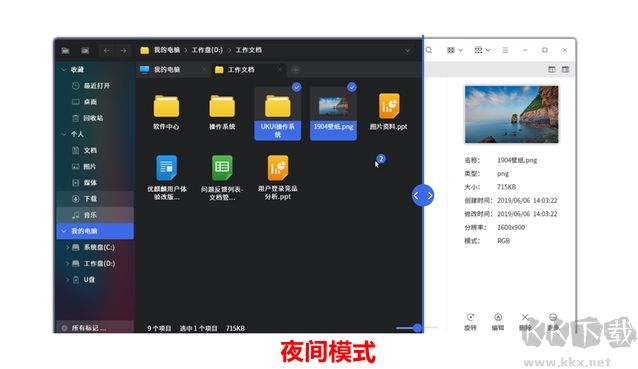Open the address bar history dropdown

pos(408,50)
